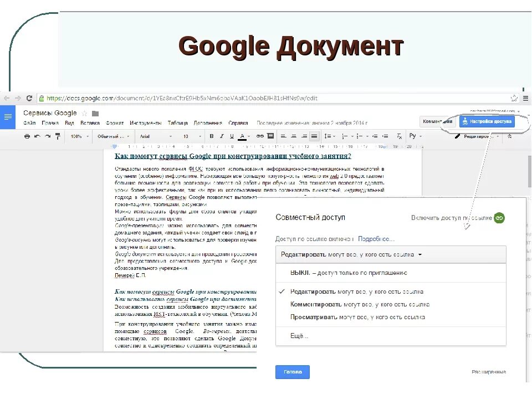Open the Справка menu

pos(238,123)
